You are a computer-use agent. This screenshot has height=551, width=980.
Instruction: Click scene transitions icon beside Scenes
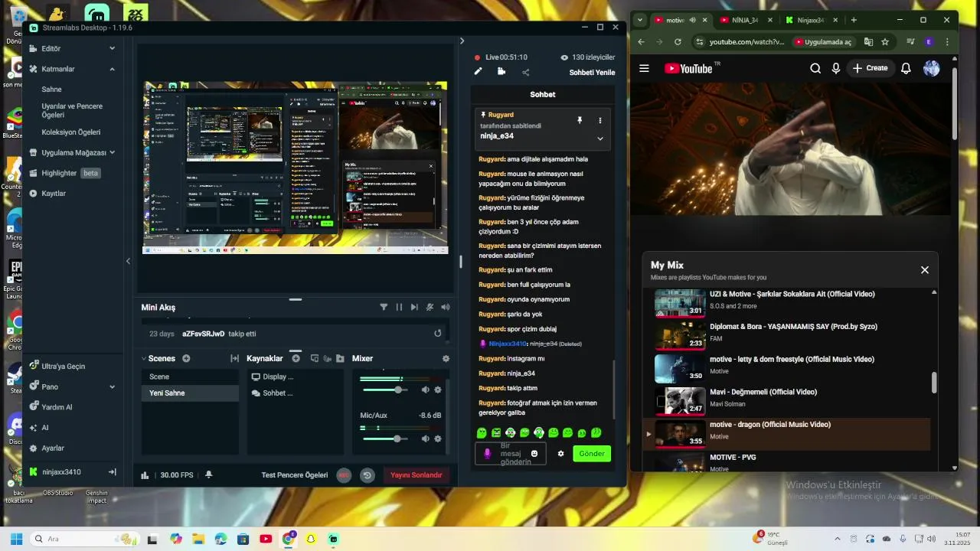[234, 358]
